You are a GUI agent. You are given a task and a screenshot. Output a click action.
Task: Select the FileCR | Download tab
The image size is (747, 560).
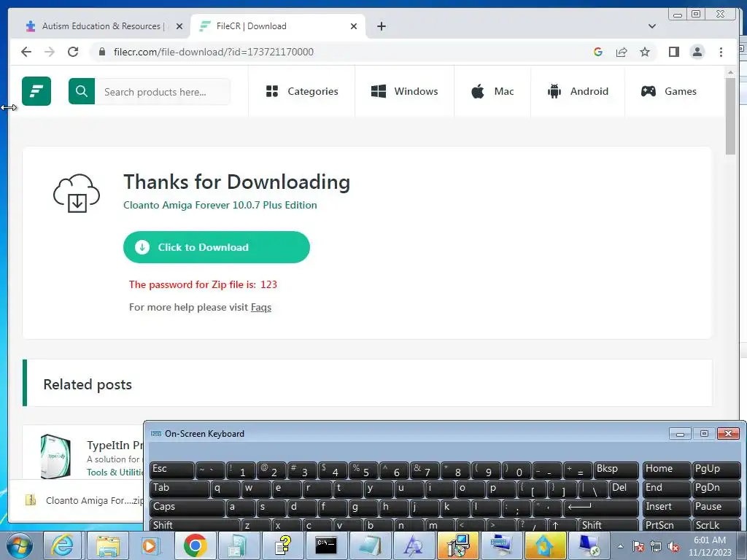point(278,26)
